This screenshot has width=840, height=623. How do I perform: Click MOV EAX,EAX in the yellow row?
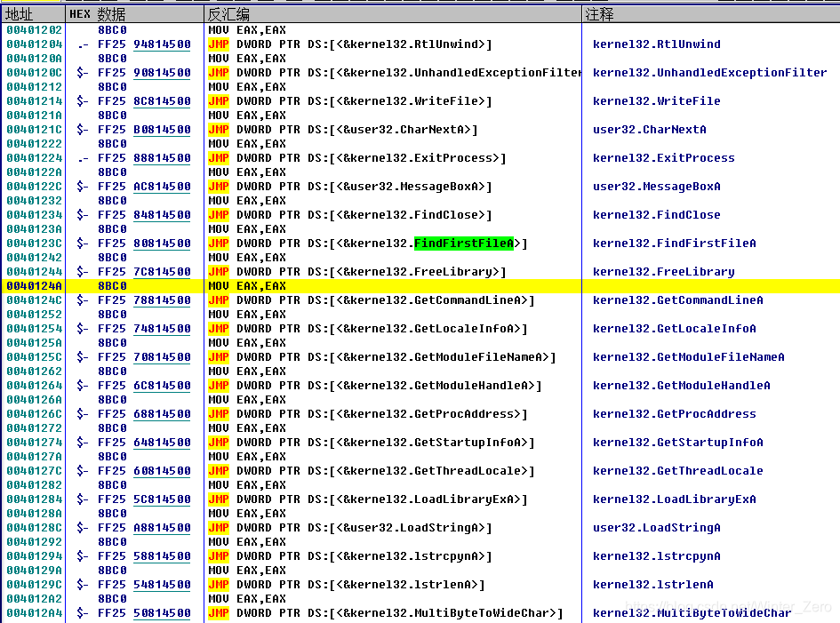click(247, 285)
